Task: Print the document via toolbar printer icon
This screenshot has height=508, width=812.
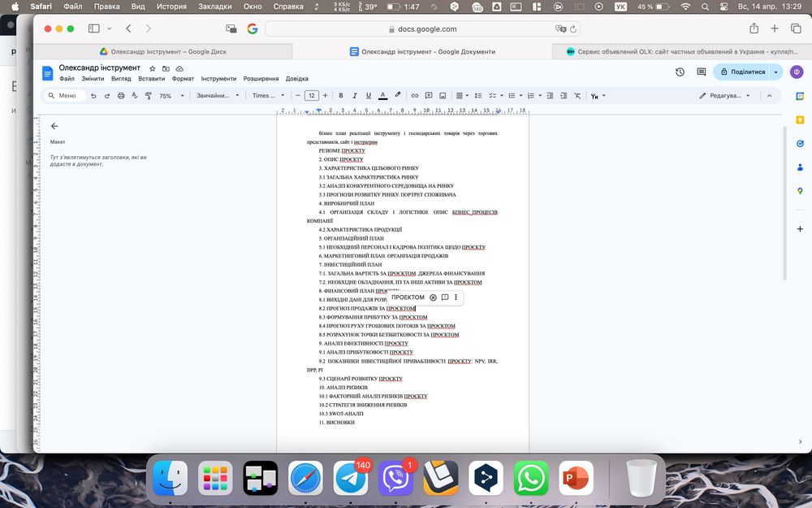Action: click(x=121, y=96)
